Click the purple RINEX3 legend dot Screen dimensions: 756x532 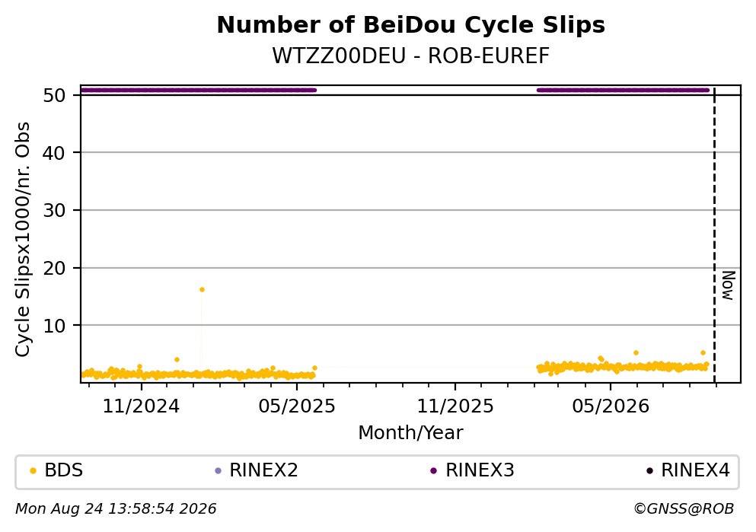(x=433, y=471)
